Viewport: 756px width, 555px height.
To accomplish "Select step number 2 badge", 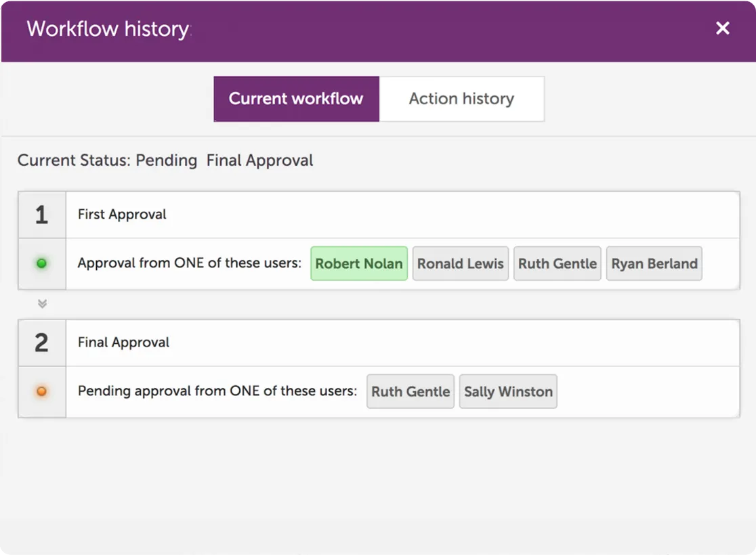I will point(41,343).
